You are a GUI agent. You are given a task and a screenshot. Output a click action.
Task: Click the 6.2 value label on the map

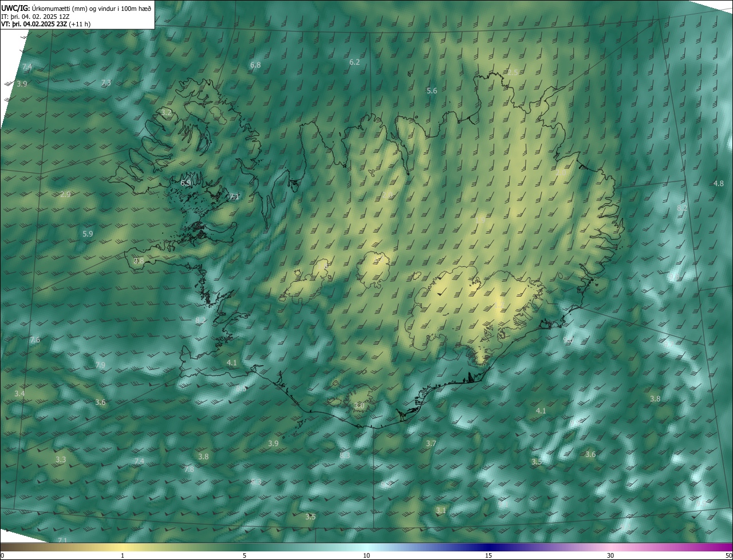pyautogui.click(x=354, y=62)
